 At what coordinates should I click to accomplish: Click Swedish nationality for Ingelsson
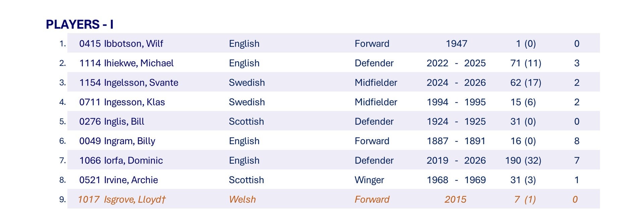[247, 83]
